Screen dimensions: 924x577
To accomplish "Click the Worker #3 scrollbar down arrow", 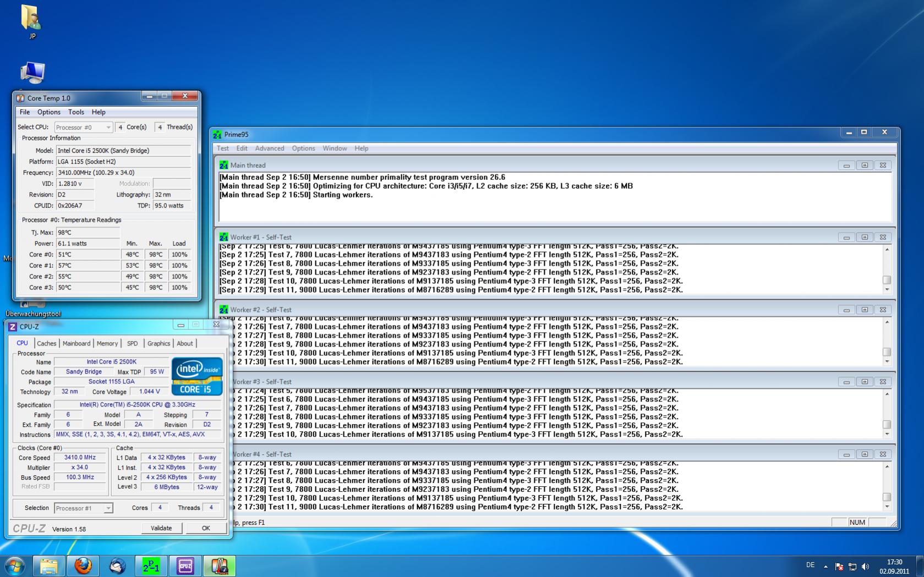I will tap(887, 434).
